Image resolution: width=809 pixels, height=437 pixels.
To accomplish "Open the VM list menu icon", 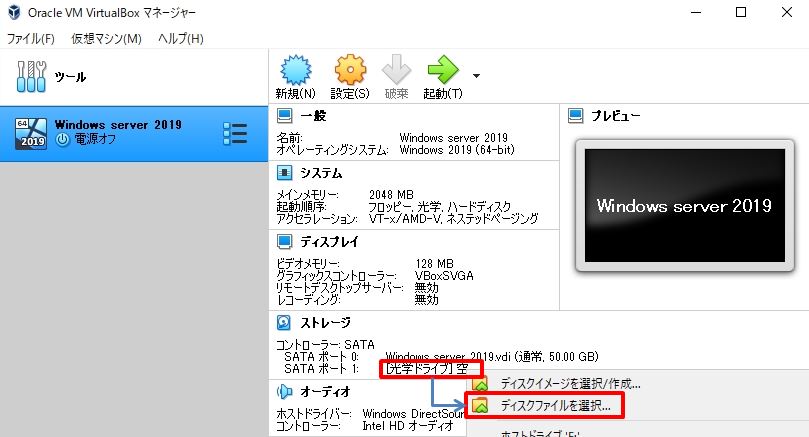I will [x=235, y=134].
